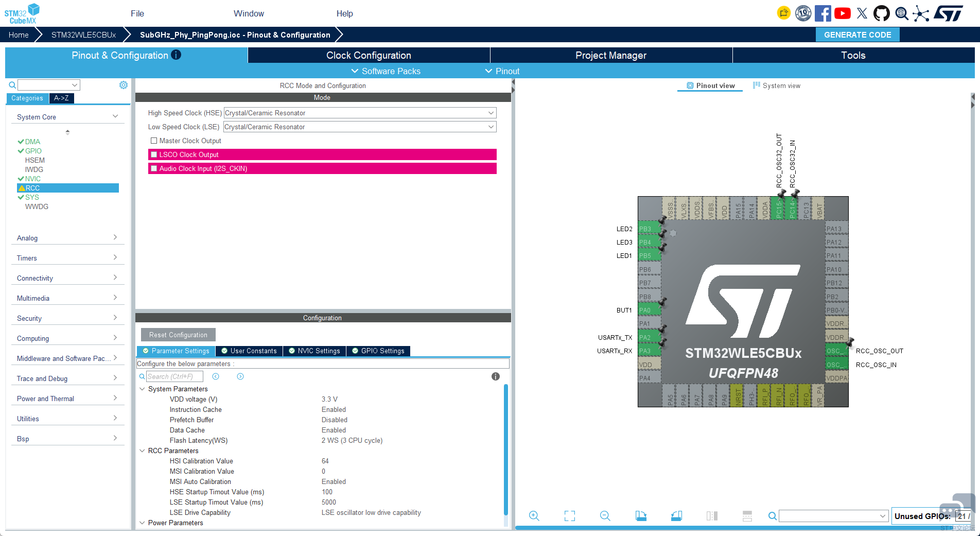The width and height of the screenshot is (980, 536).
Task: Switch to the Project Manager tab
Action: tap(611, 55)
